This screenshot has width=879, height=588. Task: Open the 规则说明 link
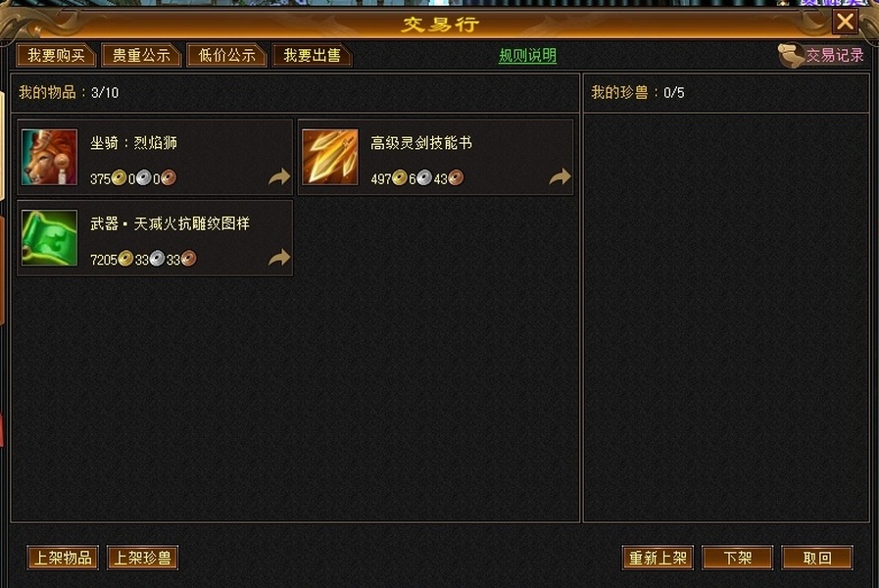(x=527, y=56)
